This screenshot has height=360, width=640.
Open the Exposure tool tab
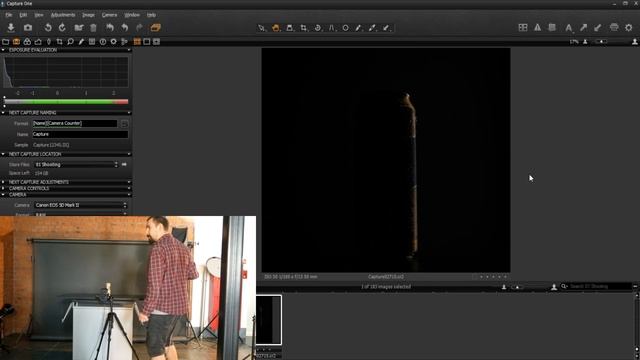[38, 42]
